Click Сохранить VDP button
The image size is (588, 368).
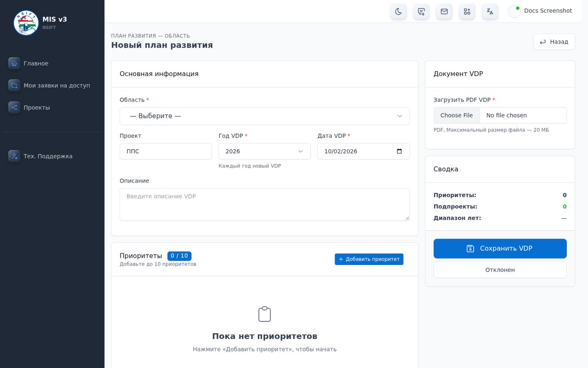500,248
